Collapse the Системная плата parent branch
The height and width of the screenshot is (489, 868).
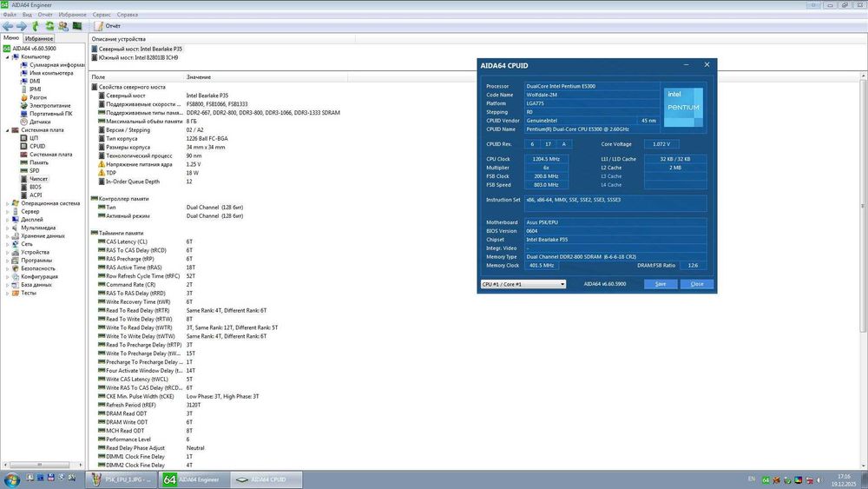(8, 130)
